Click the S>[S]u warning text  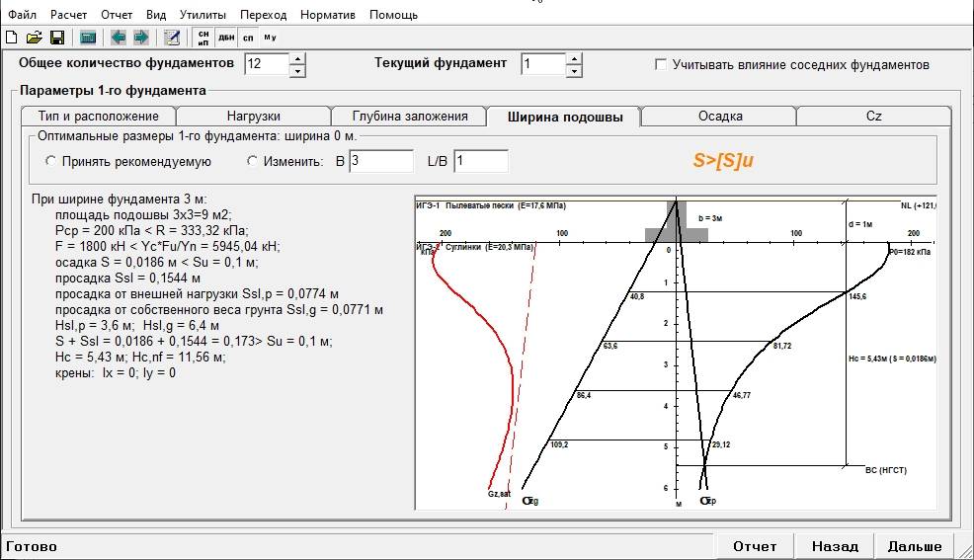pos(723,160)
